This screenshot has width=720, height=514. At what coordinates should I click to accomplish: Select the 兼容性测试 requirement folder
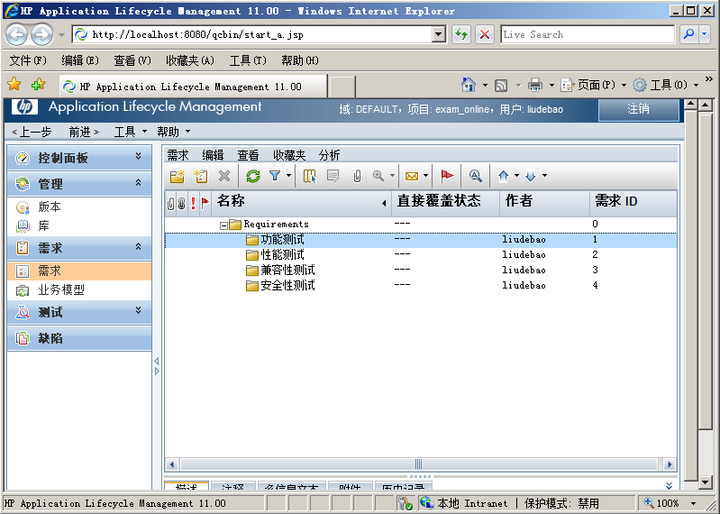click(x=287, y=270)
